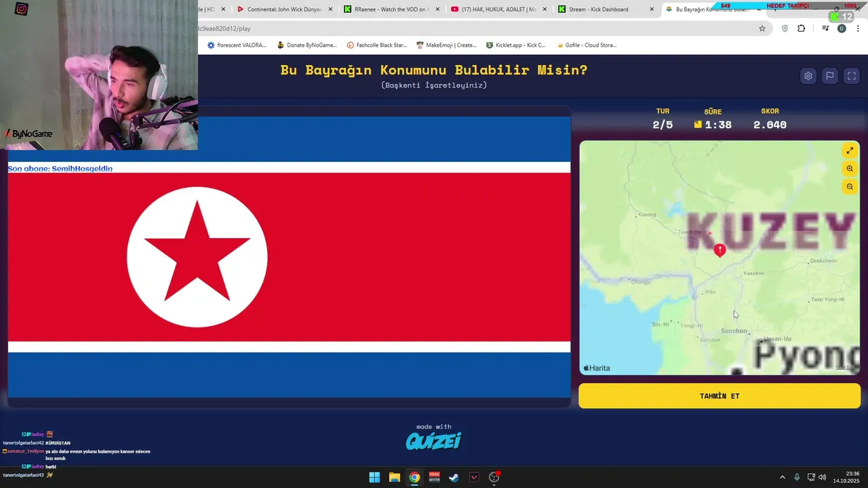Click microphone icon in system tray
This screenshot has width=868, height=488.
pos(797,477)
